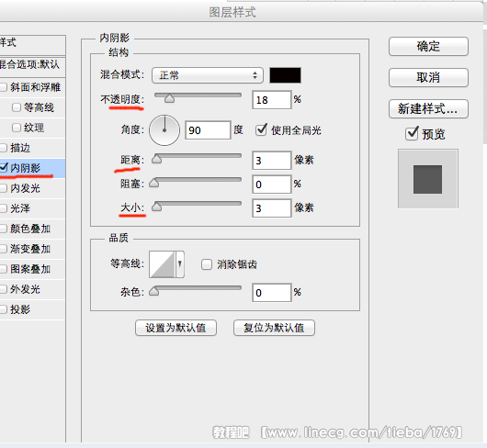Open the 等高线 contour picker arrow
Screen dimensions: 487x448
point(180,264)
